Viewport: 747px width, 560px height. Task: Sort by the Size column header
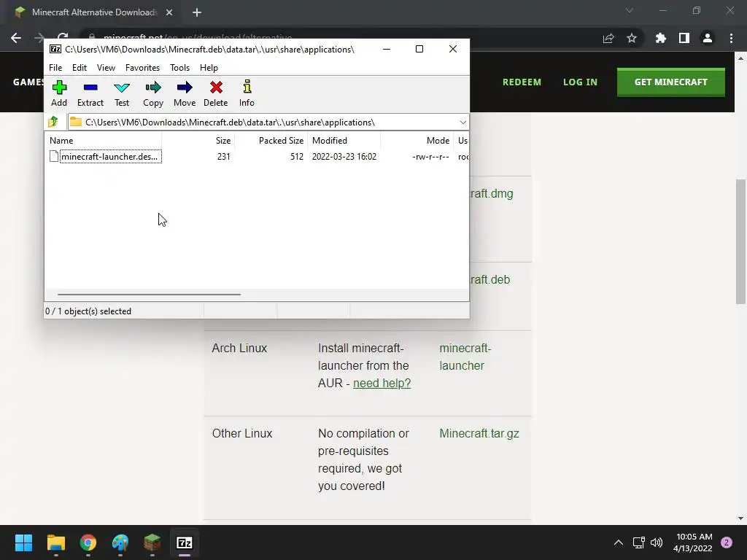point(198,141)
